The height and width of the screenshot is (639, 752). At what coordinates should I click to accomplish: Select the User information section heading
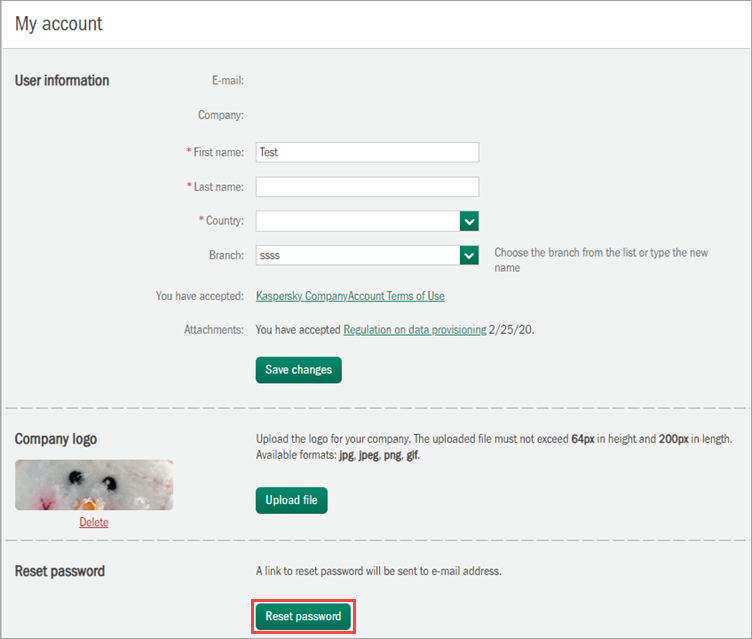[x=62, y=80]
